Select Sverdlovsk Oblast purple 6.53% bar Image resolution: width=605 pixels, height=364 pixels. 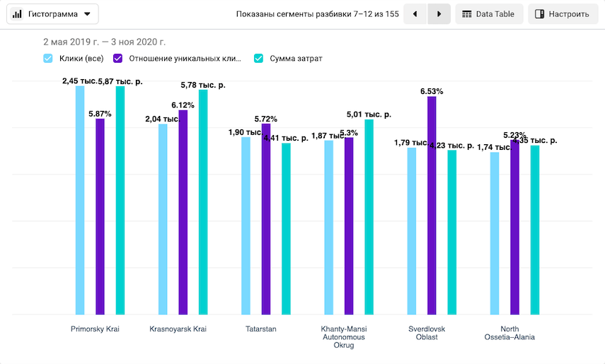[432, 206]
